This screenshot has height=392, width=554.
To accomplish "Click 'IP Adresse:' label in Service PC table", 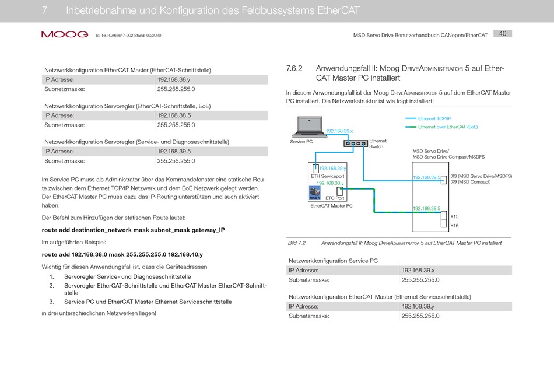I will (x=303, y=271).
